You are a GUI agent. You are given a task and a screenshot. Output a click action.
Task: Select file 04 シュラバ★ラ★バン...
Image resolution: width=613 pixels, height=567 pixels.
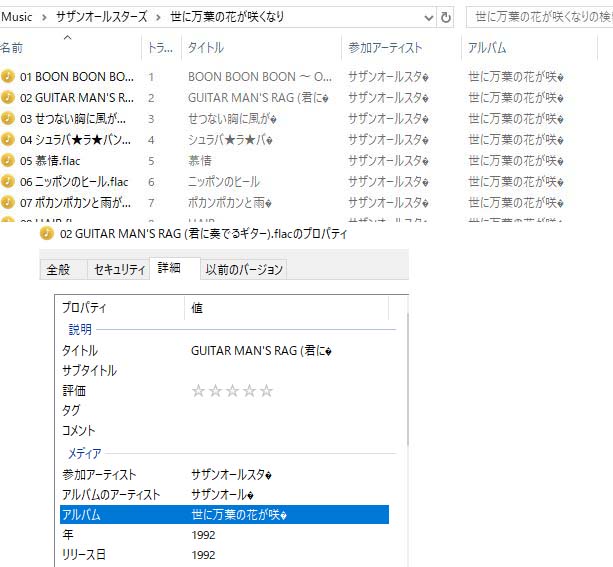coord(75,140)
